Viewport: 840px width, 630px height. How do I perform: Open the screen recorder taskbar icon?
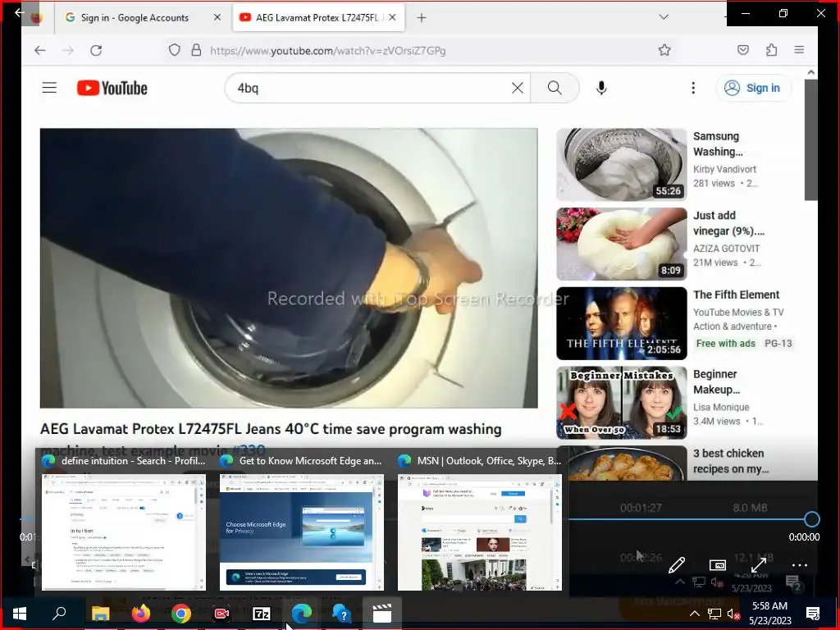[x=221, y=614]
